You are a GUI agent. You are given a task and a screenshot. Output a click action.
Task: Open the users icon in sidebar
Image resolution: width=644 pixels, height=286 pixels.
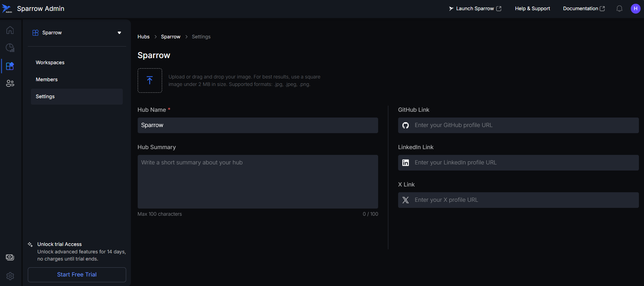coord(10,83)
